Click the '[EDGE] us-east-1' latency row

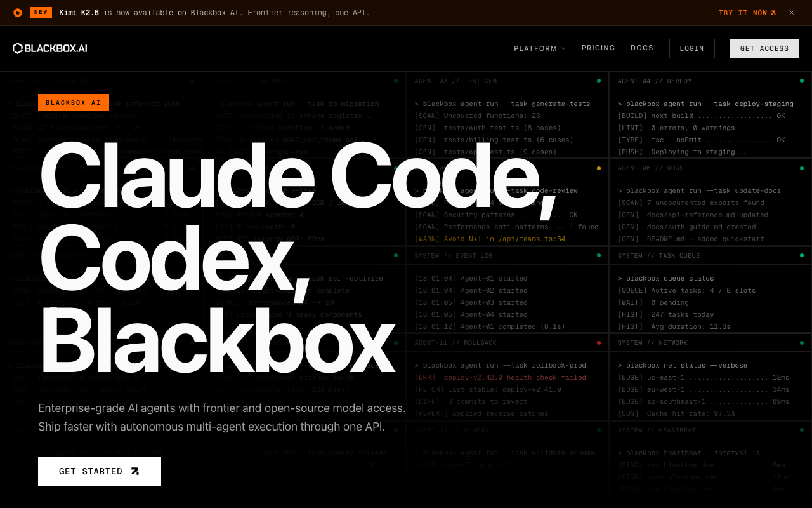pos(704,378)
